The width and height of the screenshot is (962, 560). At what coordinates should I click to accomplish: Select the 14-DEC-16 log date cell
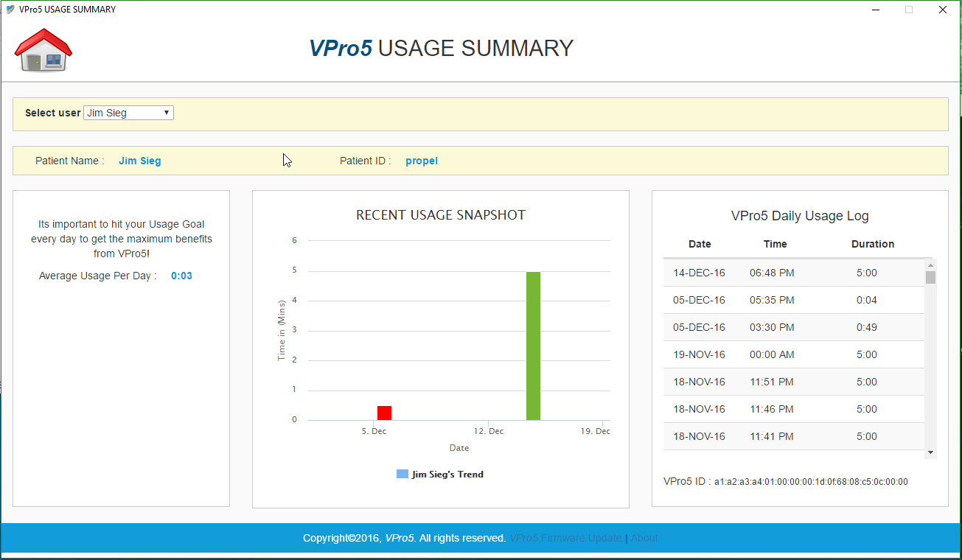click(x=699, y=273)
